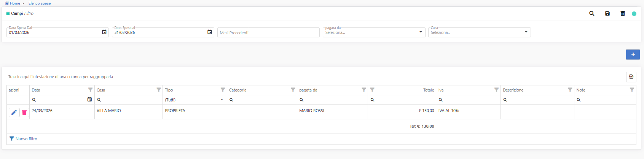Add new expense with plus button
This screenshot has width=644, height=159.
633,55
